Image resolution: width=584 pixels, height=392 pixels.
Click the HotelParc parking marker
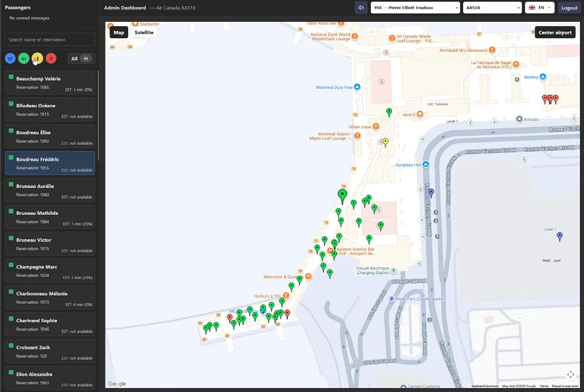392,299
